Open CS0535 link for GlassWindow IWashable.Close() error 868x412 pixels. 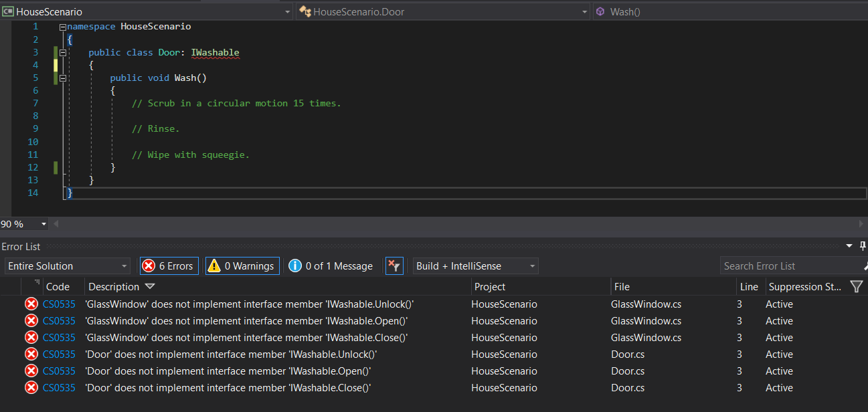pyautogui.click(x=59, y=338)
